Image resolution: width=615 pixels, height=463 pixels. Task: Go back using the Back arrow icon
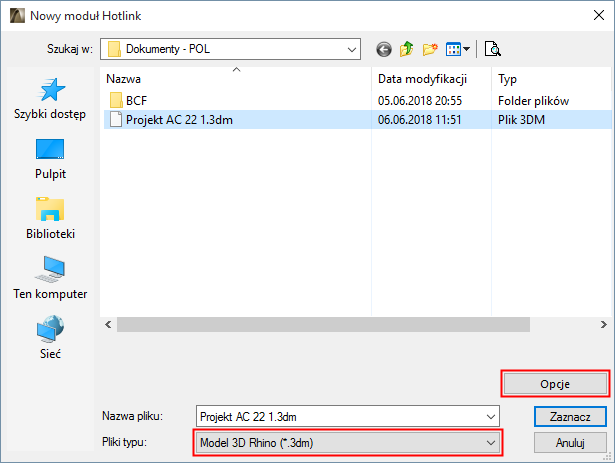(384, 49)
